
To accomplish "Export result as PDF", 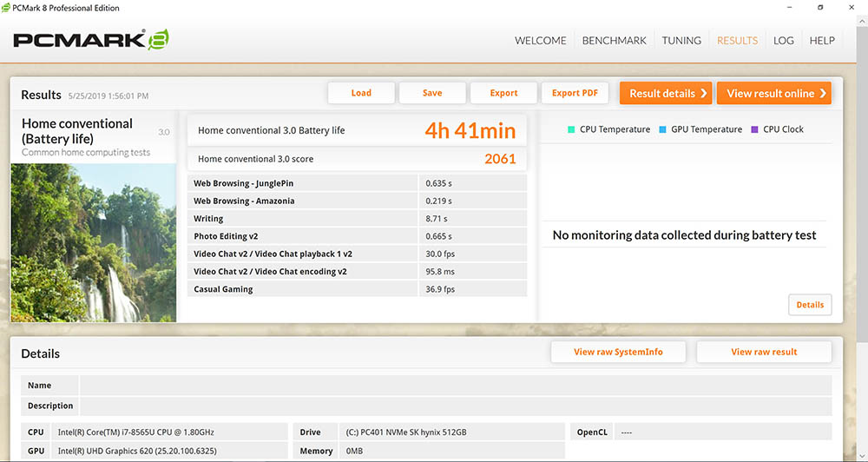I will (x=575, y=93).
